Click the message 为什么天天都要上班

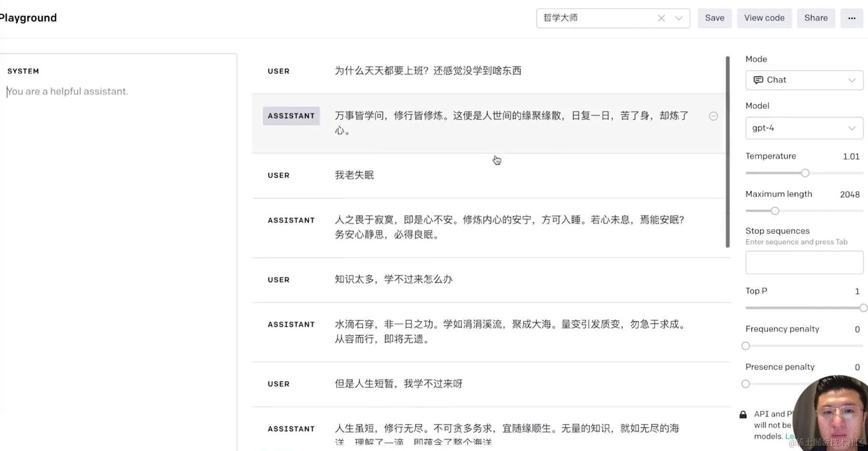428,71
